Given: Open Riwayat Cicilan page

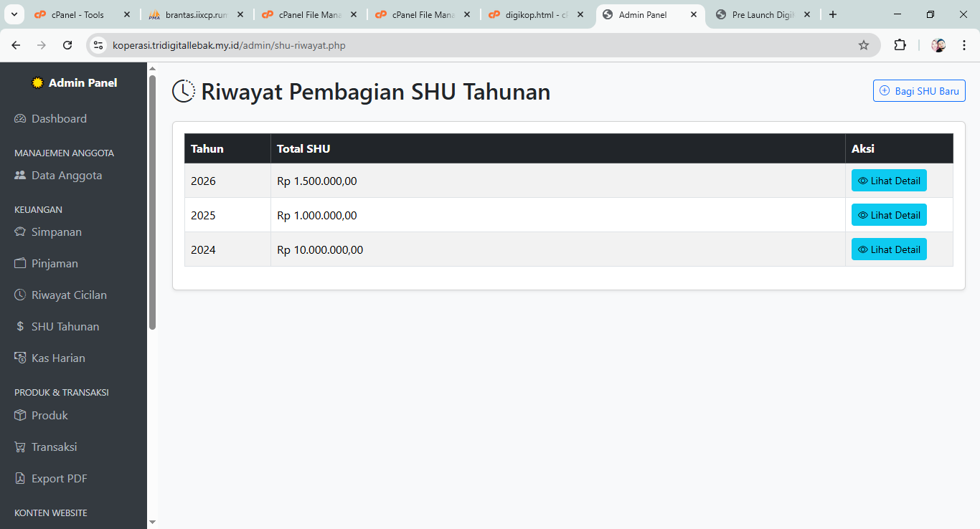Looking at the screenshot, I should click(x=68, y=295).
